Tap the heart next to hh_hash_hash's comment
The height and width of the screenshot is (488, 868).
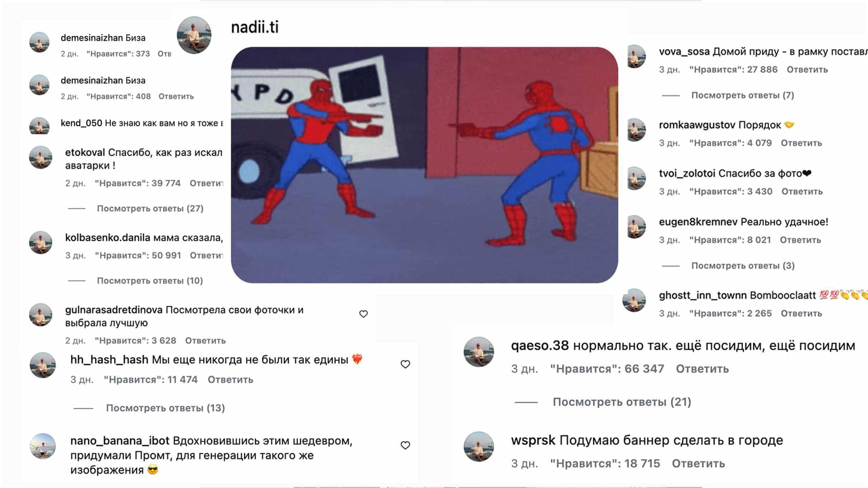pos(406,364)
